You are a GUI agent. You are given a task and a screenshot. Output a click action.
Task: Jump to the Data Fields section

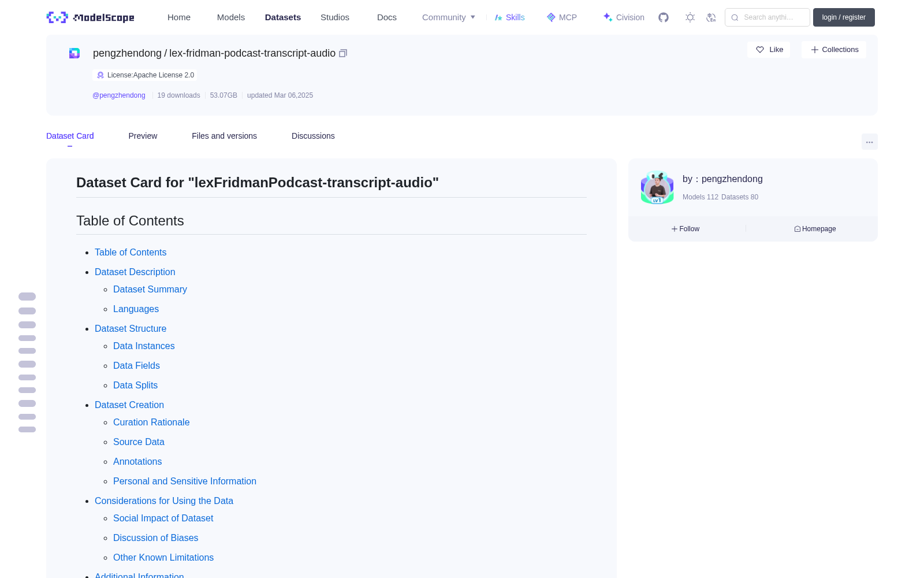pos(137,365)
